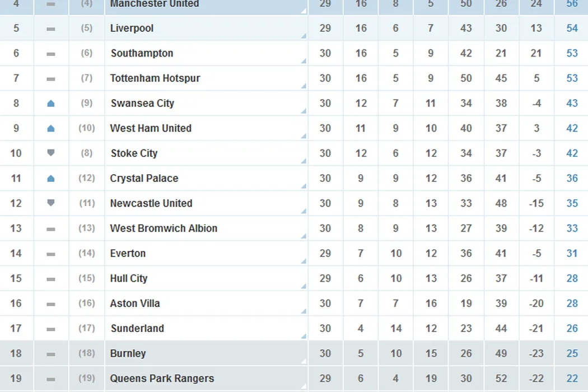Click Newcastle United's position-drop arrow icon

[51, 203]
